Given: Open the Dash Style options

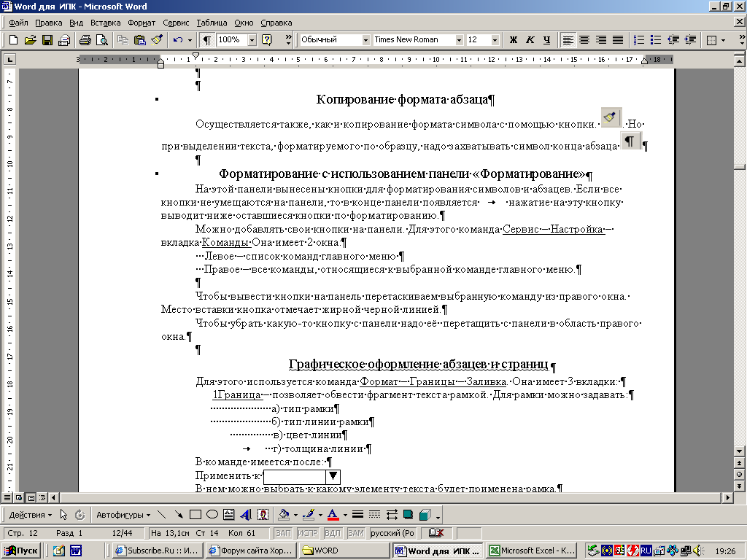Looking at the screenshot, I should [375, 515].
